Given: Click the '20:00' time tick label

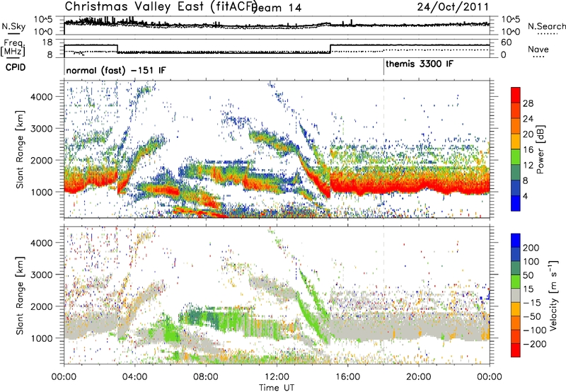Looking at the screenshot, I should pyautogui.click(x=418, y=377).
